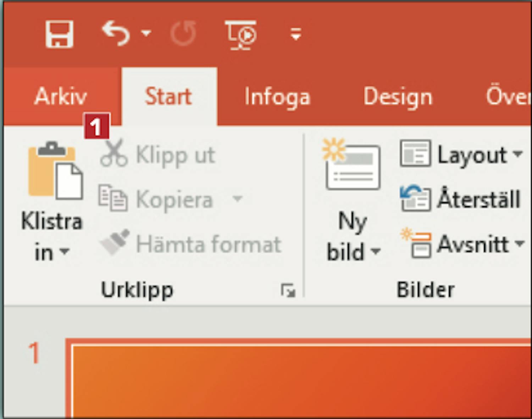This screenshot has height=419, width=532.
Task: Click the Återställ label
Action: pos(479,198)
